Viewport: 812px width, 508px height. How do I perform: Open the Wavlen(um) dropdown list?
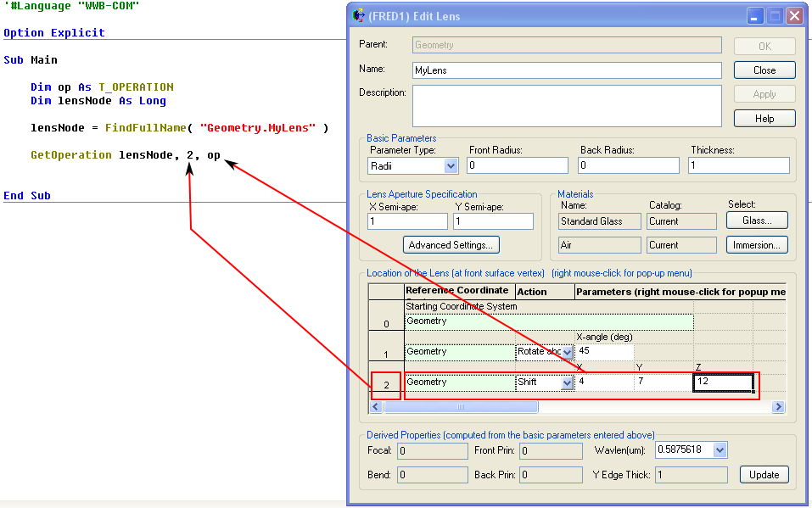coord(720,449)
